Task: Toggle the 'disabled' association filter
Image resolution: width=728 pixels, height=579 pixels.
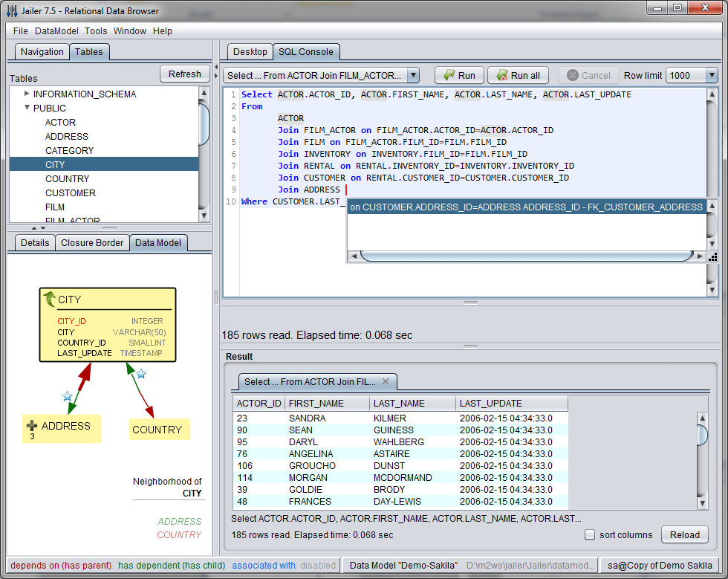Action: 318,566
